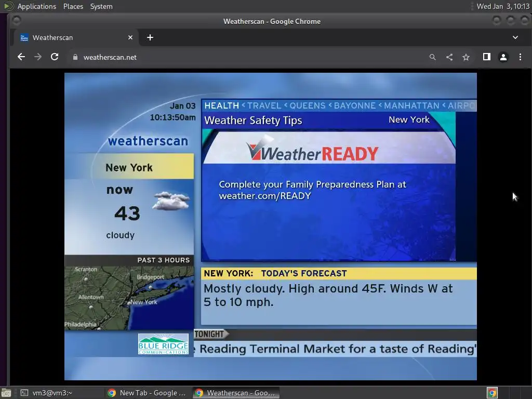Click the weather.com/READY text
Viewport: 532px width, 399px height.
(x=264, y=196)
